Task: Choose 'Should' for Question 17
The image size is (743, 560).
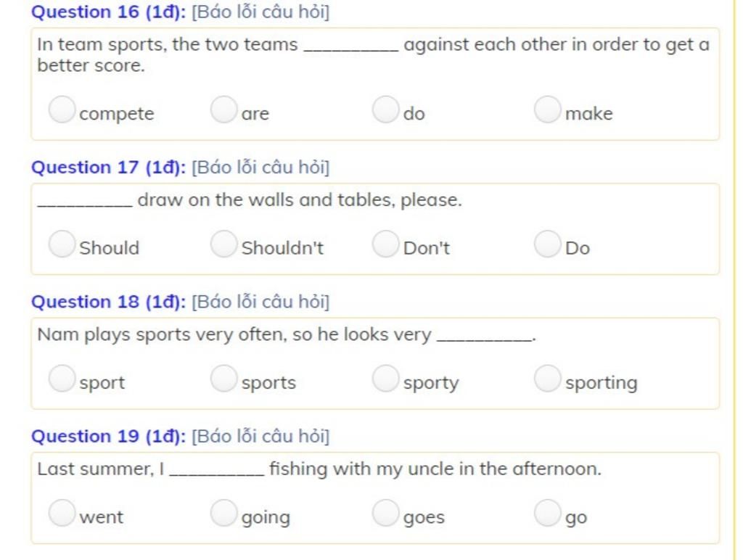Action: click(x=62, y=244)
